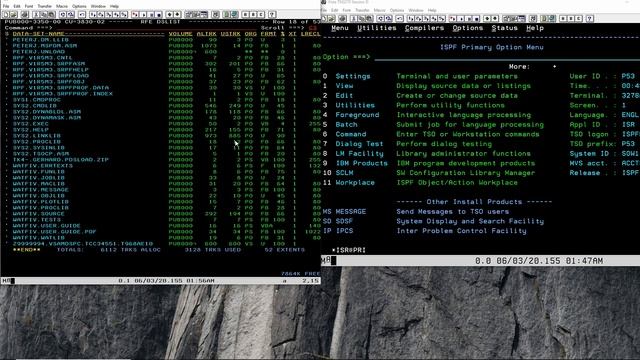Image resolution: width=640 pixels, height=360 pixels.
Task: Open Options menu in left emulator window
Action: 79,6
